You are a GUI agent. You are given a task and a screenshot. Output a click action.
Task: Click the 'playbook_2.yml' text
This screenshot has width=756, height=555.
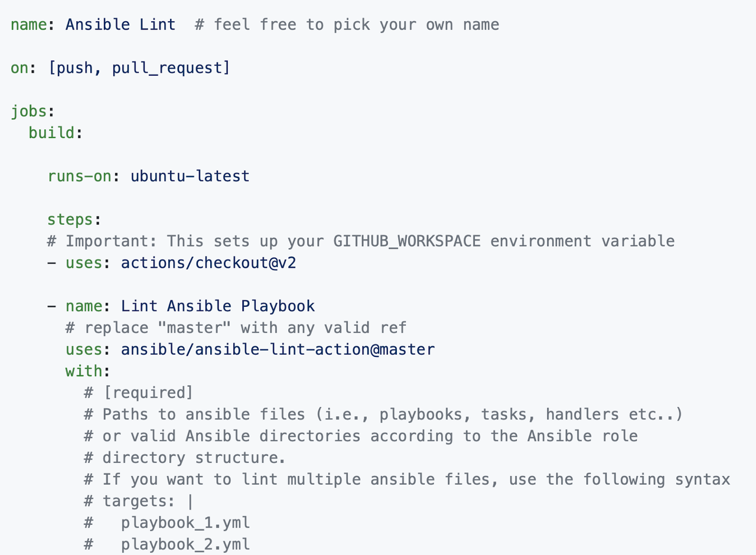click(x=185, y=544)
